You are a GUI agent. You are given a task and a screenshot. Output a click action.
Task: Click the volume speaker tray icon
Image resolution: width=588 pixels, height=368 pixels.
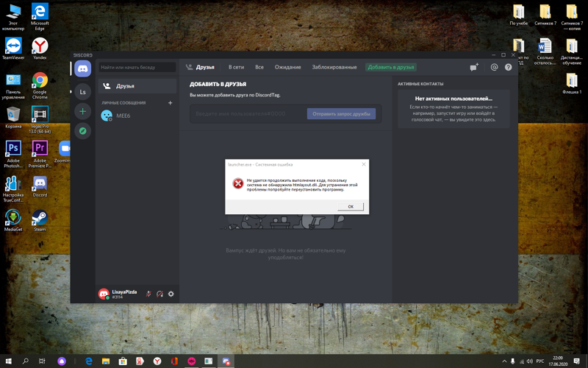click(x=529, y=361)
